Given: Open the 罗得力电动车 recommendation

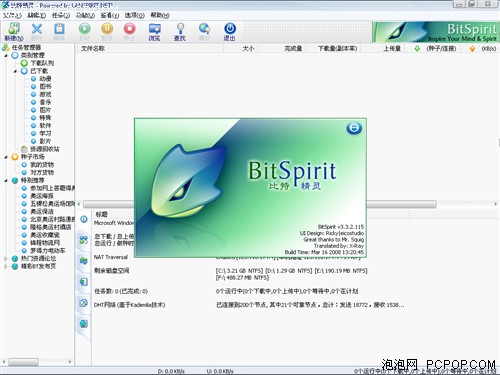Looking at the screenshot, I should pos(48,251).
